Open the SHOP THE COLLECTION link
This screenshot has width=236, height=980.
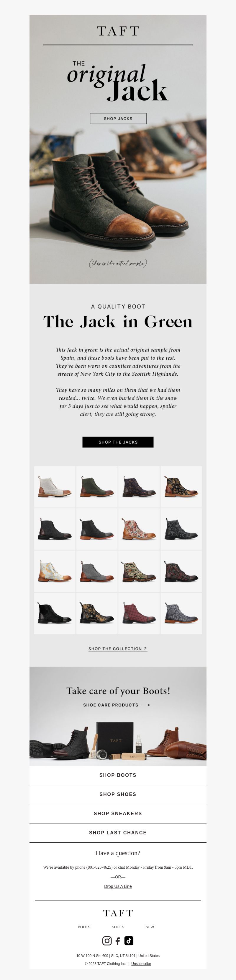coord(118,649)
